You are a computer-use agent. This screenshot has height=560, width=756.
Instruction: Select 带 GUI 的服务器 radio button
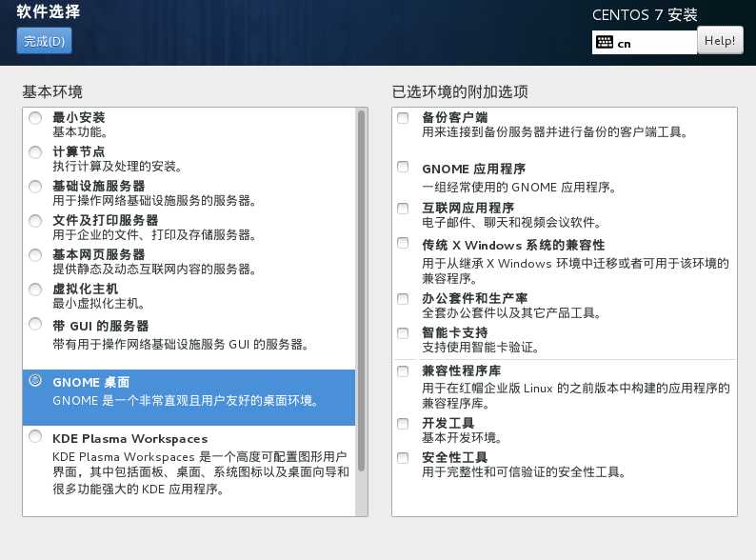(x=35, y=324)
